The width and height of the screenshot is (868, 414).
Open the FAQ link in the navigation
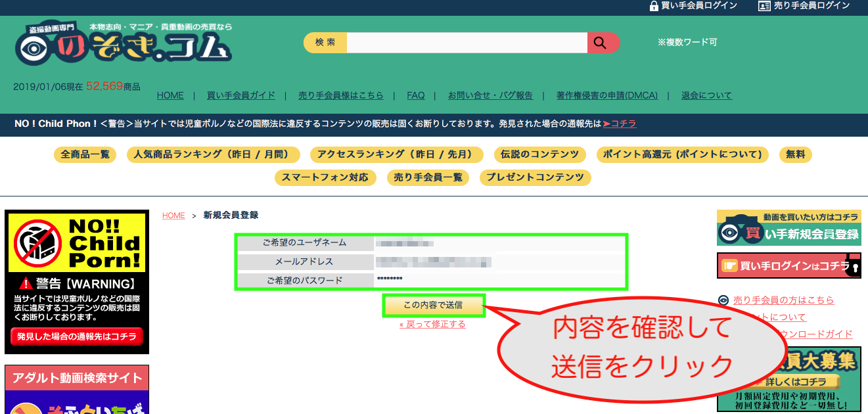[x=415, y=95]
